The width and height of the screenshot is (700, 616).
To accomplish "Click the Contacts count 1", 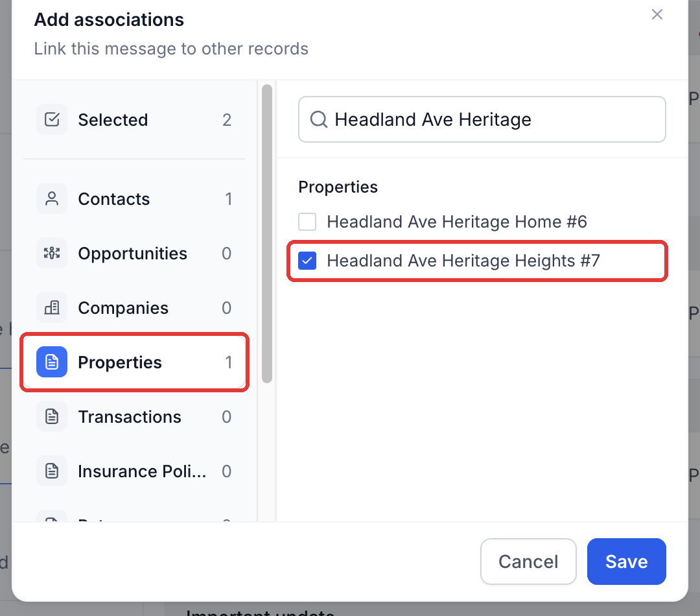I will 229,199.
